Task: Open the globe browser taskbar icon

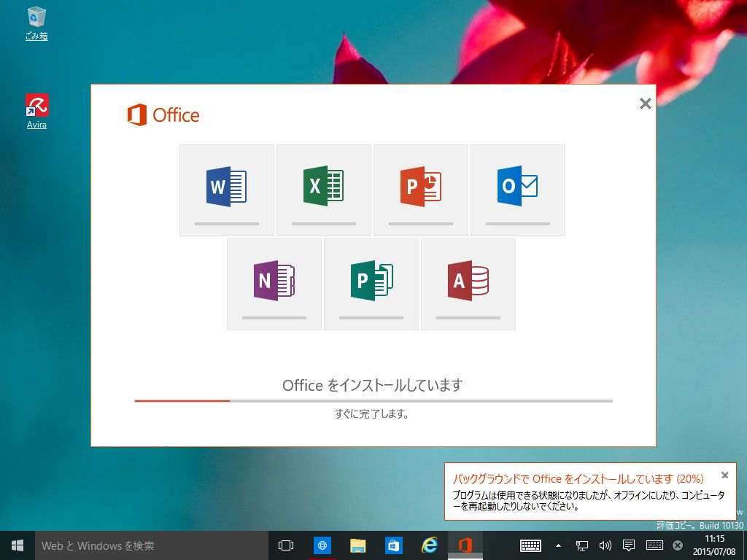Action: pyautogui.click(x=322, y=545)
